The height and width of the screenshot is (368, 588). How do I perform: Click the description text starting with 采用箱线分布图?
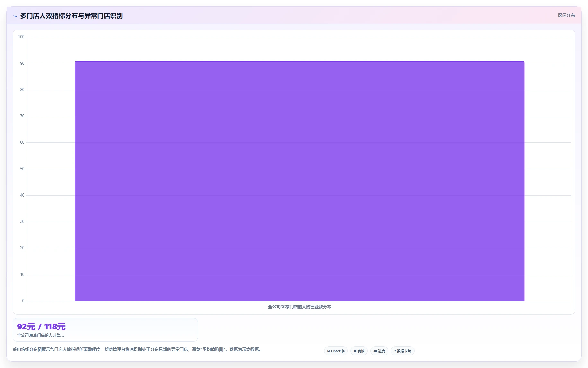(x=137, y=349)
